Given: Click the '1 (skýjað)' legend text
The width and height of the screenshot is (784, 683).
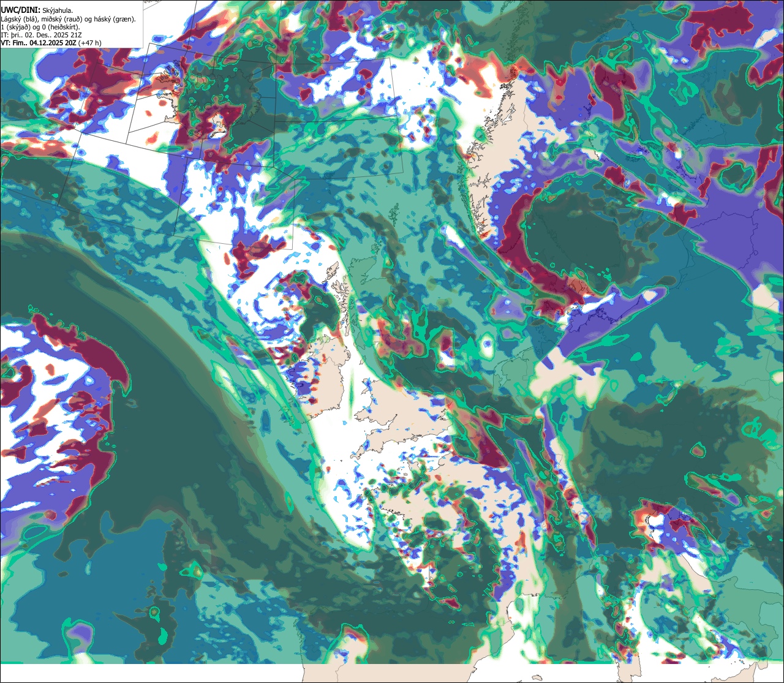Looking at the screenshot, I should coord(15,28).
